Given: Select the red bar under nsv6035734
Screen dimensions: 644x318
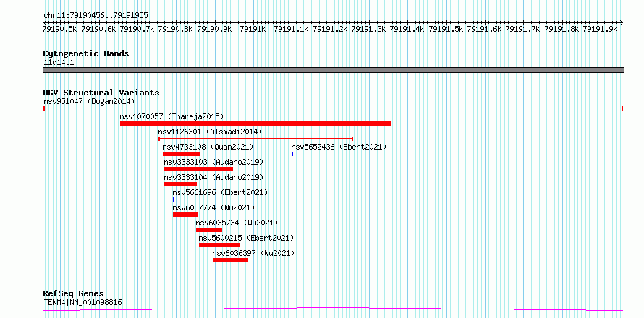Looking at the screenshot, I should coord(209,230).
